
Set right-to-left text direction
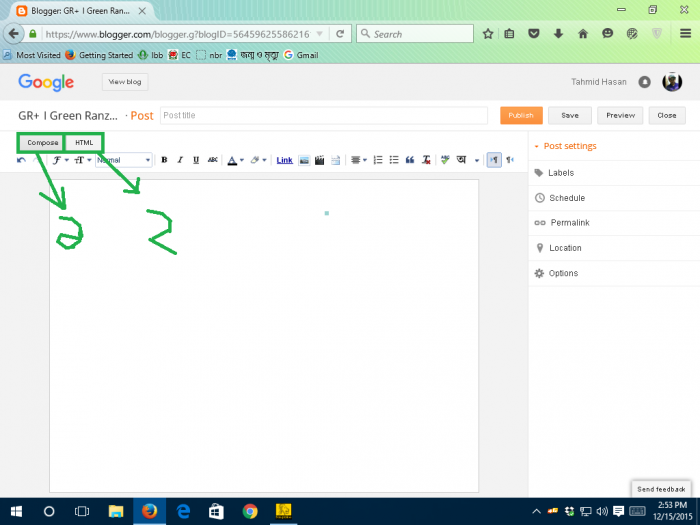point(510,160)
